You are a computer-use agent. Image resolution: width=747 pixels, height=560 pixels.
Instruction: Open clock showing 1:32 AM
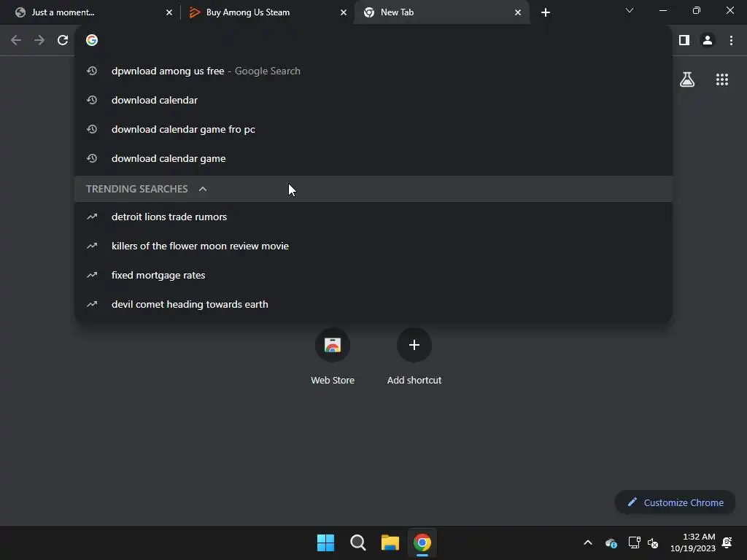(693, 542)
